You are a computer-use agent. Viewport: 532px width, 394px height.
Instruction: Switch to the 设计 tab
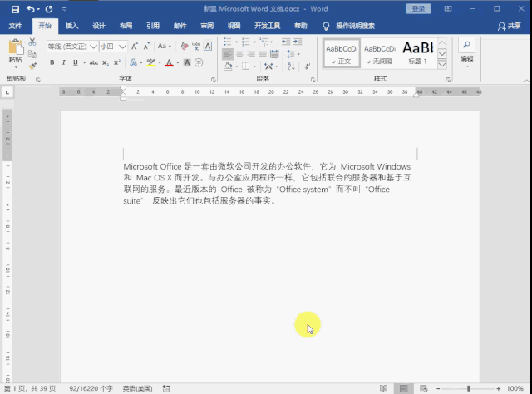tap(99, 26)
